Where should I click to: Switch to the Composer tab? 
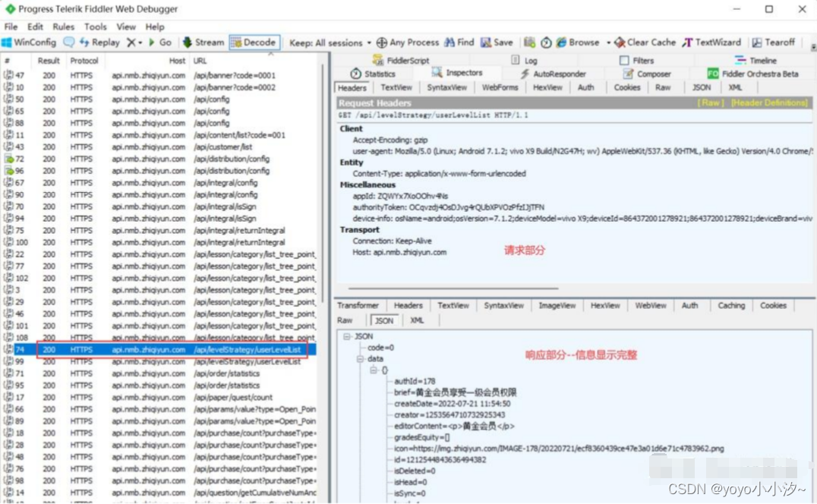coord(649,74)
